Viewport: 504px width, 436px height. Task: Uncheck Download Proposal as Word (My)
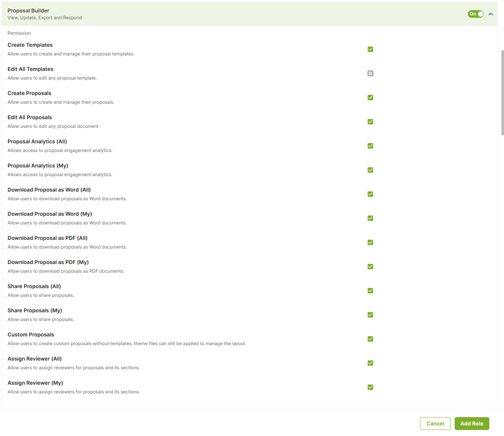370,218
